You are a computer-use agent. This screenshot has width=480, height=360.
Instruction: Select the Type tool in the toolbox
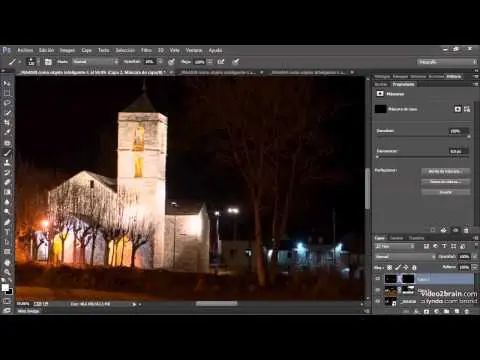pos(7,232)
